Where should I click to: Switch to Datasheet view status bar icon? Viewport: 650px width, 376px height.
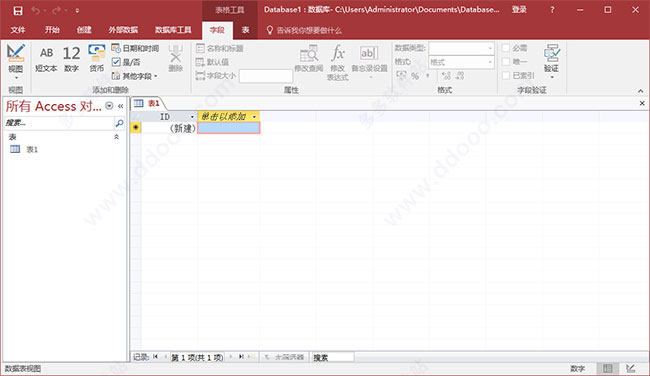(x=608, y=369)
